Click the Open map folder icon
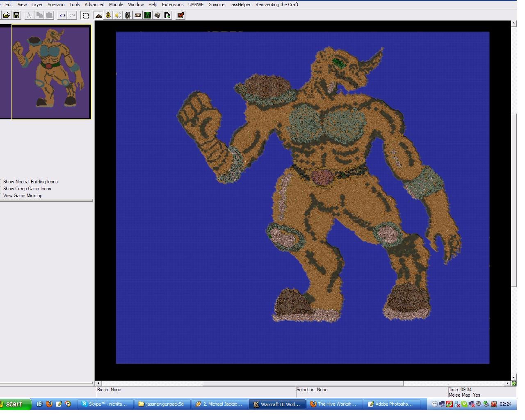 pyautogui.click(x=6, y=15)
